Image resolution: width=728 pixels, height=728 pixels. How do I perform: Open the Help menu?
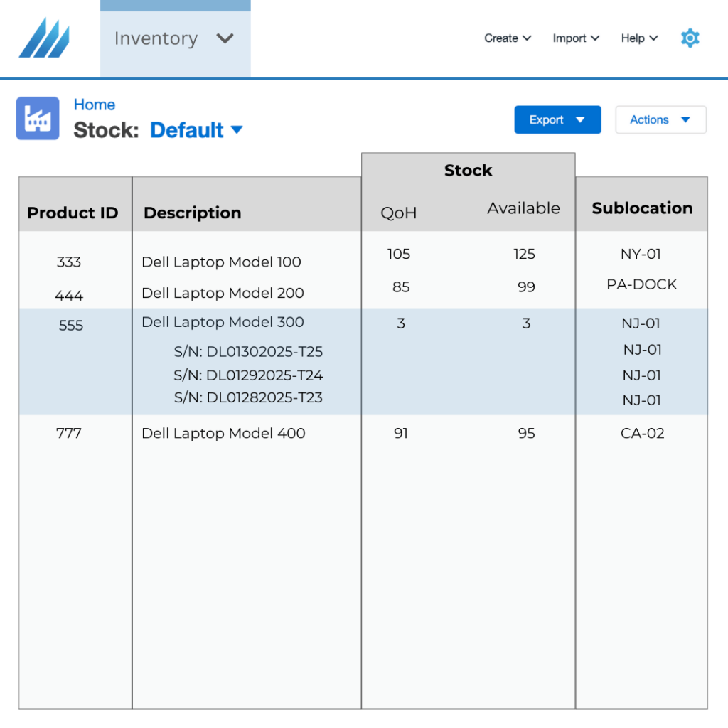(638, 38)
